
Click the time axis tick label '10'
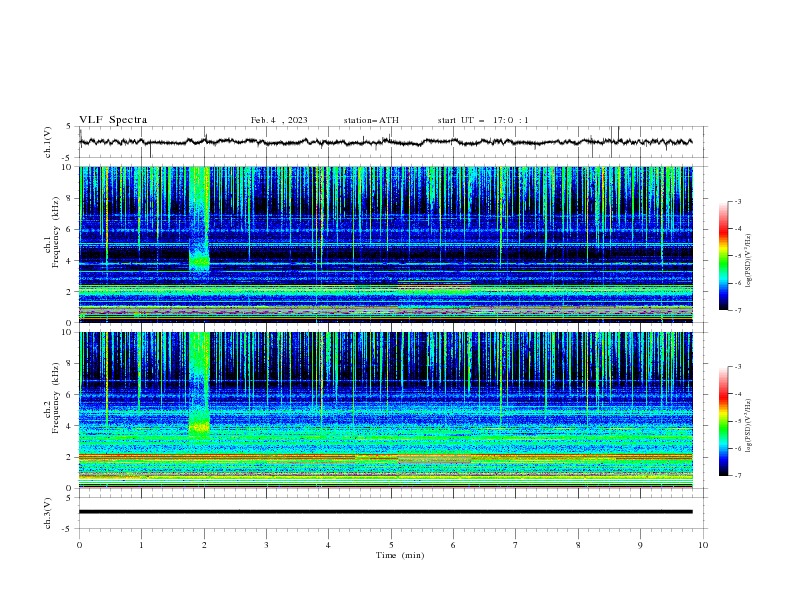tap(703, 545)
